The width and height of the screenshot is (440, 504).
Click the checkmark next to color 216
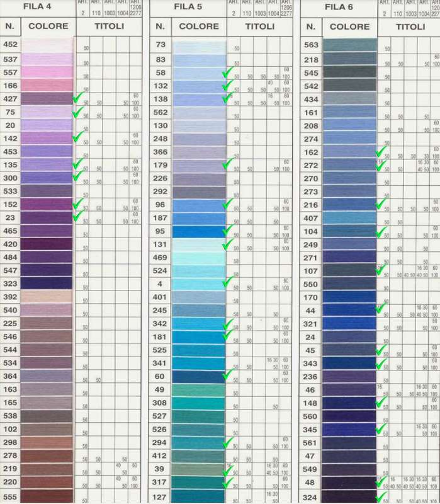tap(380, 204)
